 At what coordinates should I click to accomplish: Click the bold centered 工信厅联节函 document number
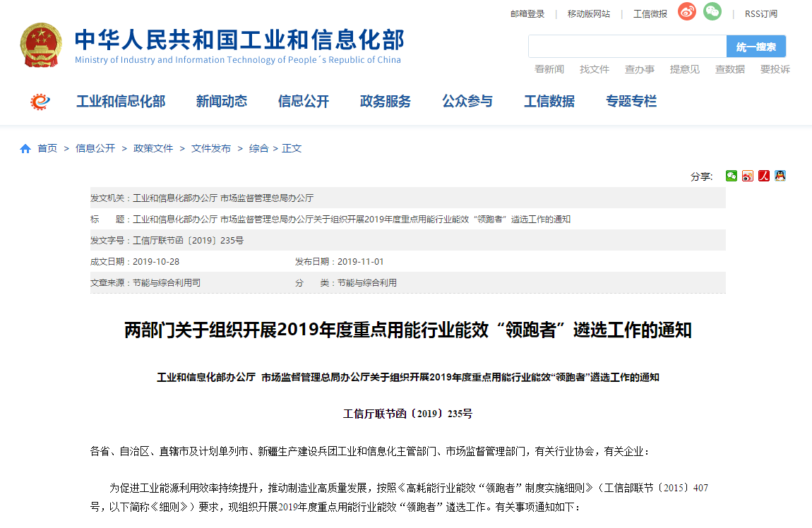pos(407,414)
